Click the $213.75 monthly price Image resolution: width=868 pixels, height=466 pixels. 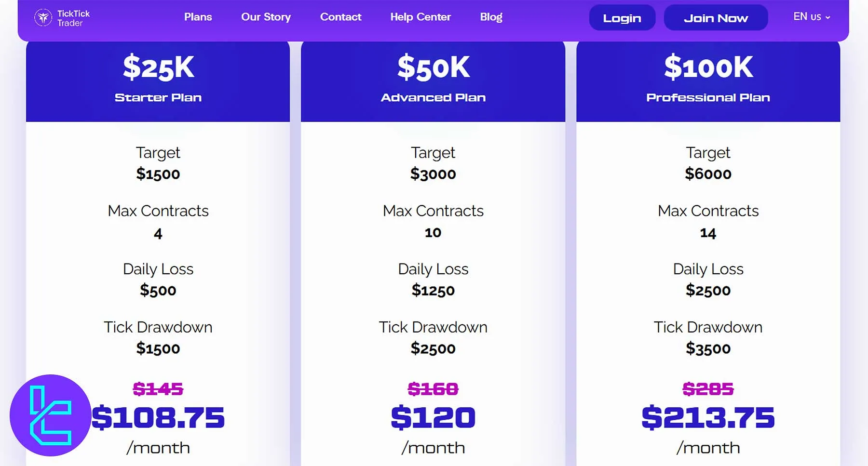708,418
